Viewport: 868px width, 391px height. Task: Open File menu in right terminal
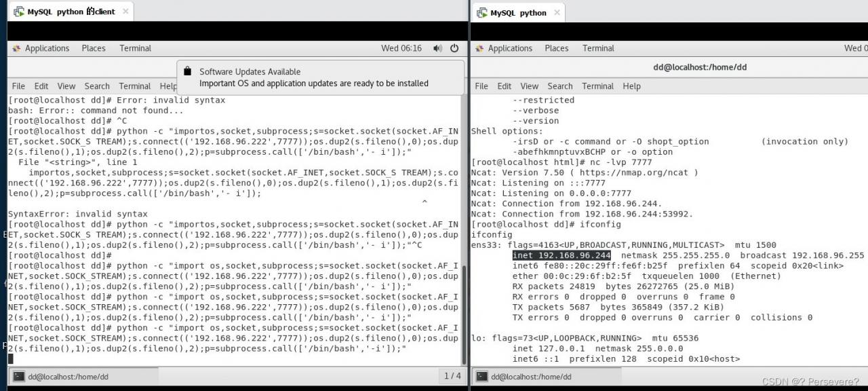click(481, 86)
